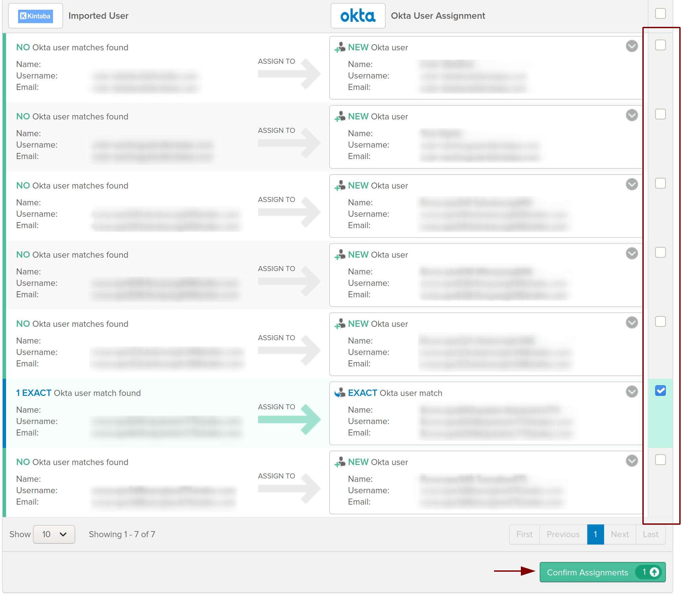Go to pagination page 1
The height and width of the screenshot is (616, 686).
tap(595, 534)
